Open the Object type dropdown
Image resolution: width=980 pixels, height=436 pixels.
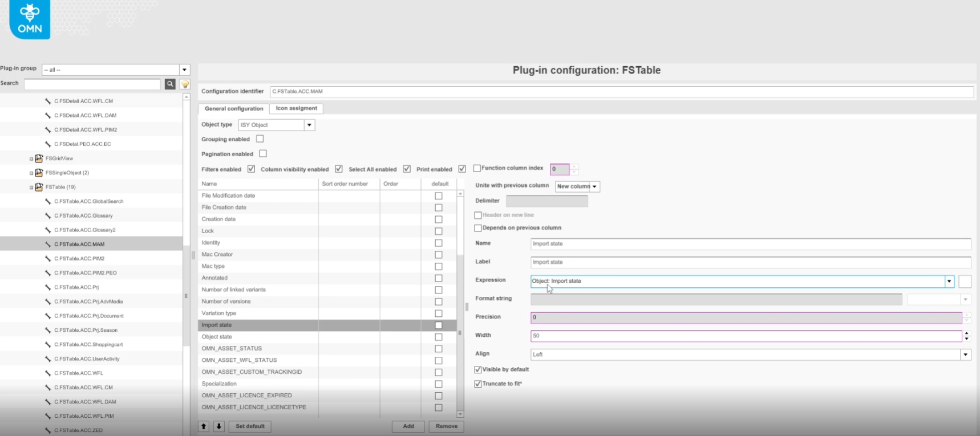point(309,125)
